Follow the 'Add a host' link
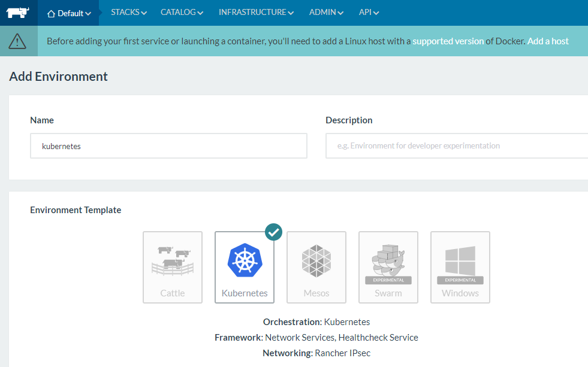The image size is (588, 367). tap(548, 41)
